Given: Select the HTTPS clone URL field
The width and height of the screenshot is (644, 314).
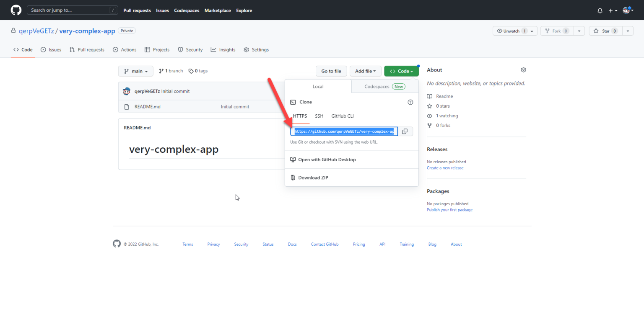Looking at the screenshot, I should tap(344, 131).
